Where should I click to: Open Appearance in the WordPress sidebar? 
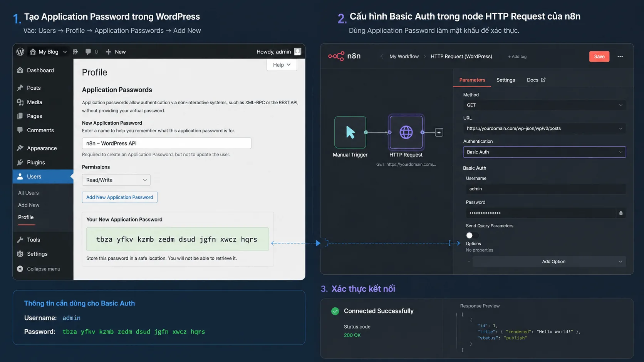(x=42, y=148)
